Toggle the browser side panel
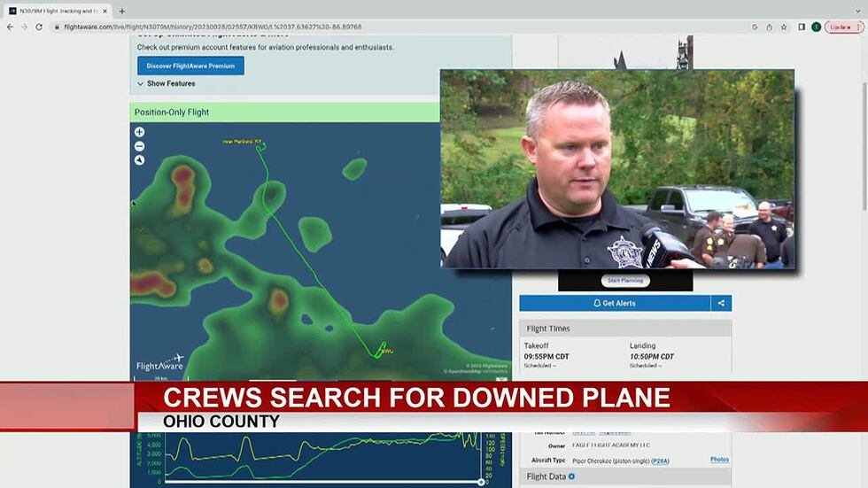868x488 pixels. click(x=802, y=27)
